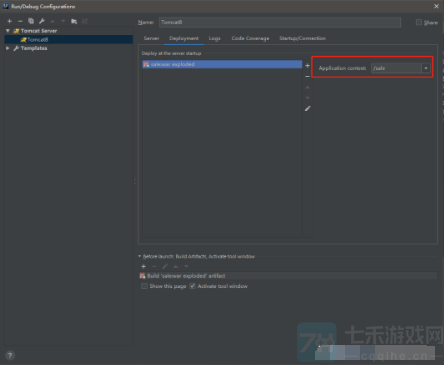The width and height of the screenshot is (444, 365).
Task: Move configuration up arrow in left toolbar
Action: (x=52, y=21)
